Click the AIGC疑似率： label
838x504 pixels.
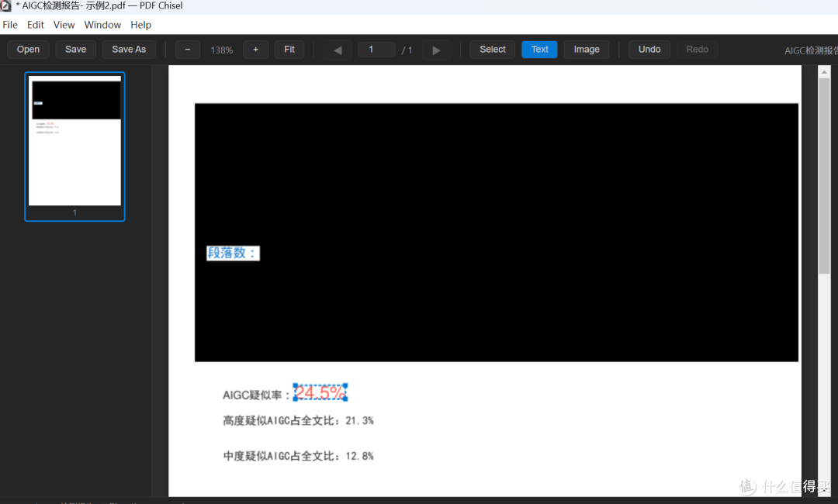(x=257, y=395)
